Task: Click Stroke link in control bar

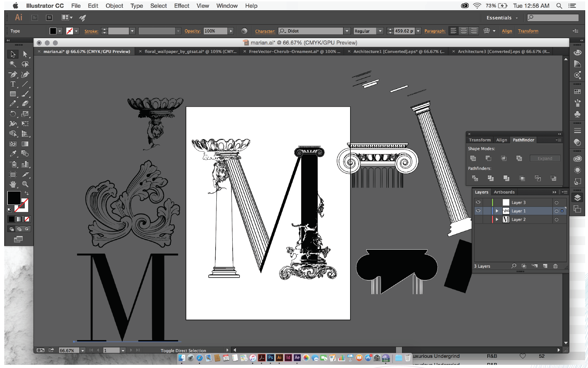Action: (x=91, y=31)
